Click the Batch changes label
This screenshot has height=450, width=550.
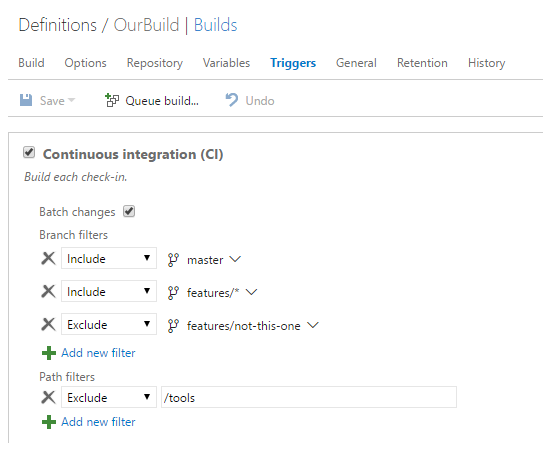77,212
